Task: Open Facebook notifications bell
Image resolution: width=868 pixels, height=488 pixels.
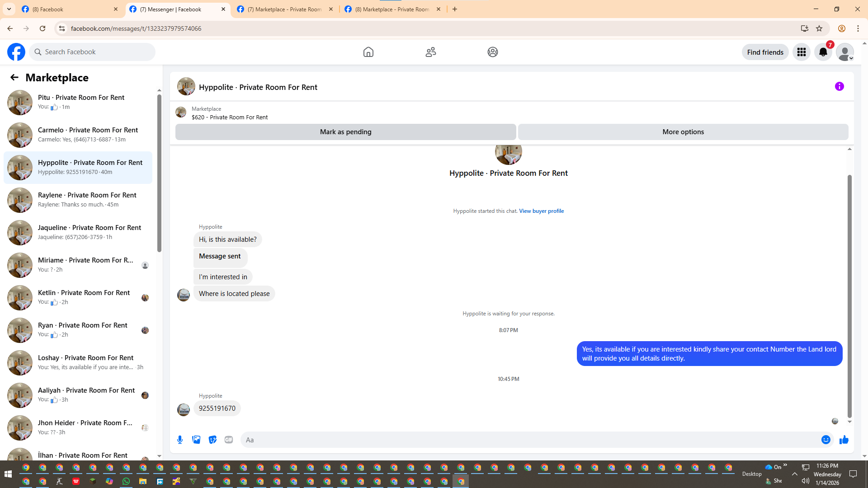Action: [823, 52]
